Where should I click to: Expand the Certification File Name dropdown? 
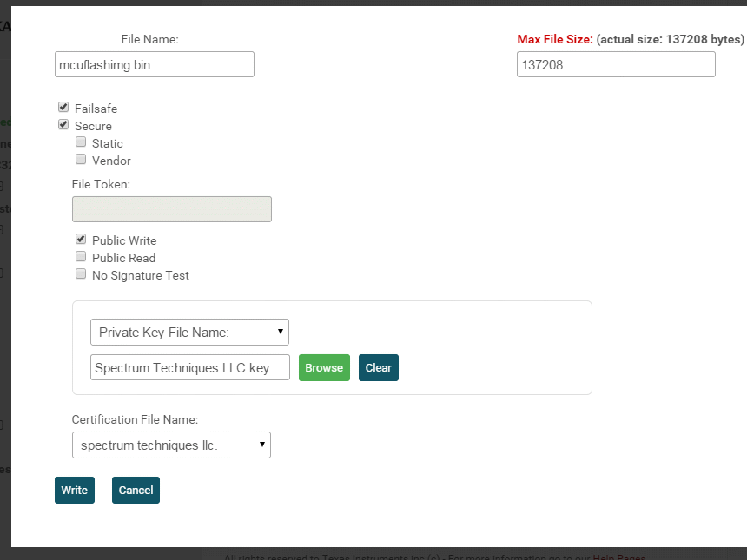tap(171, 445)
